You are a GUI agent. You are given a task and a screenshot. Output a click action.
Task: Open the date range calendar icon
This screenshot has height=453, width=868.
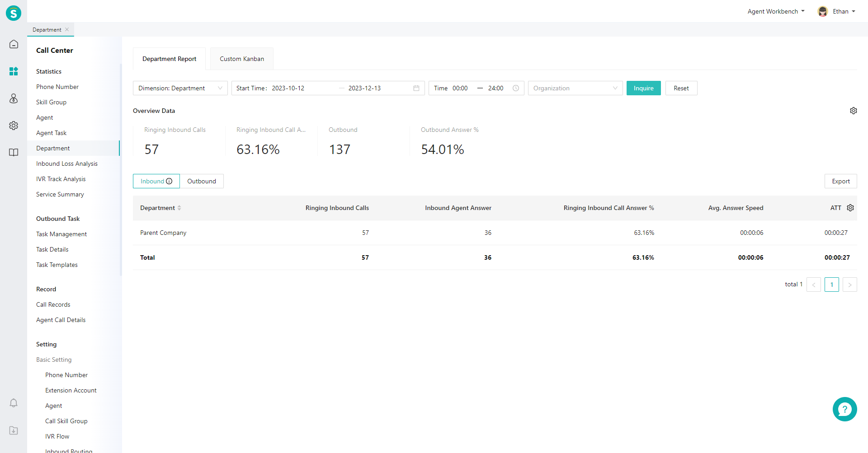(x=416, y=88)
